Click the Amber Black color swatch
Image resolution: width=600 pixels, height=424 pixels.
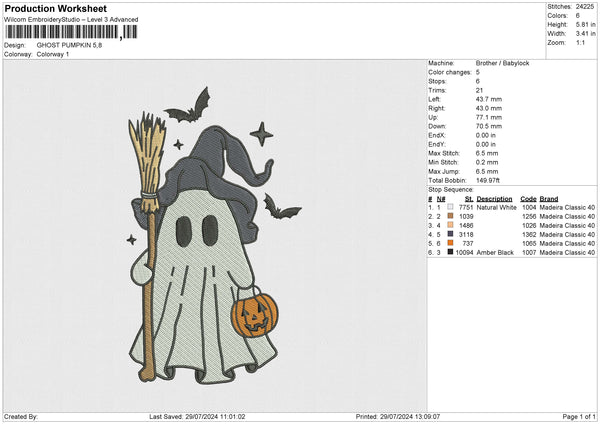click(451, 253)
